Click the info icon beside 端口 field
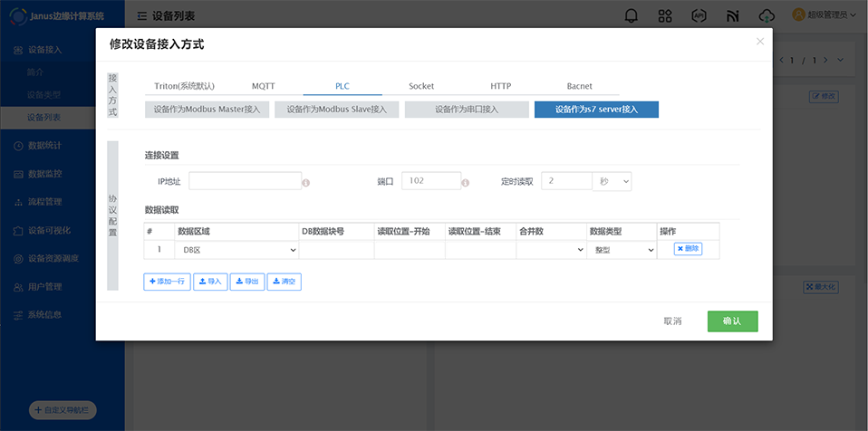 pos(466,182)
